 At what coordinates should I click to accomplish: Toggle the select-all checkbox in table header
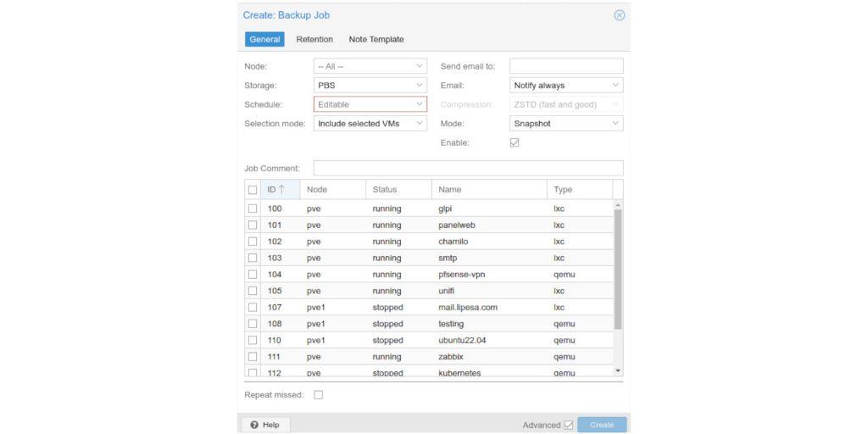click(253, 190)
